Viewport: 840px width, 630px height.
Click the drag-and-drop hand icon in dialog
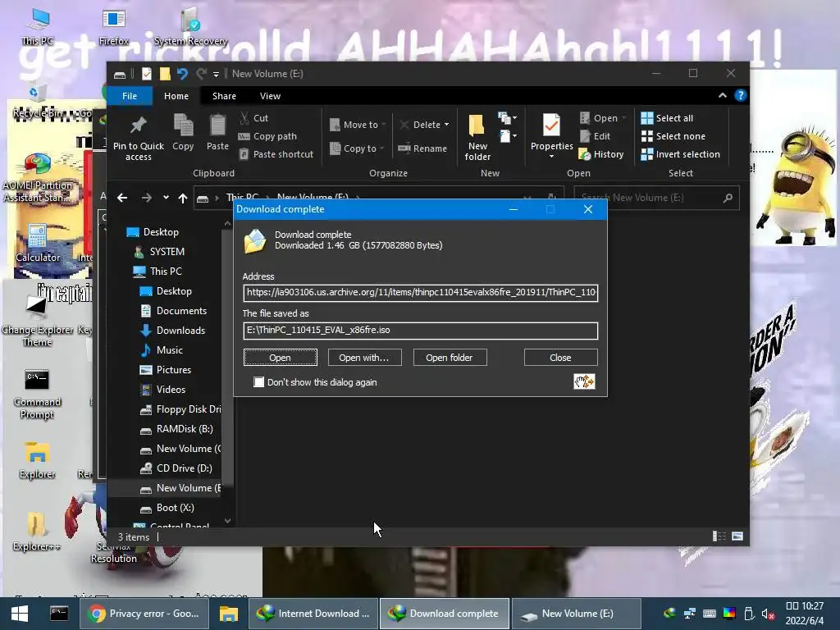584,381
